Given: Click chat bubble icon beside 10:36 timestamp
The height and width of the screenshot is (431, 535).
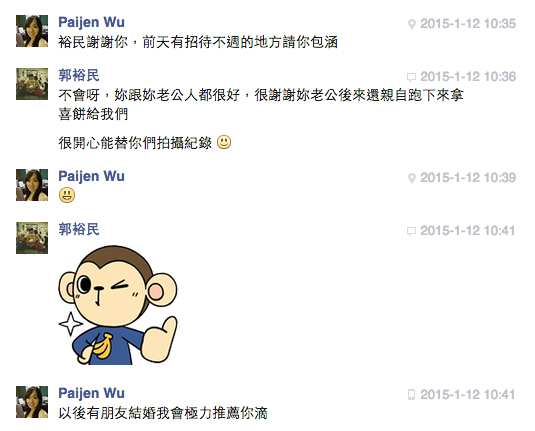Looking at the screenshot, I should coord(411,77).
